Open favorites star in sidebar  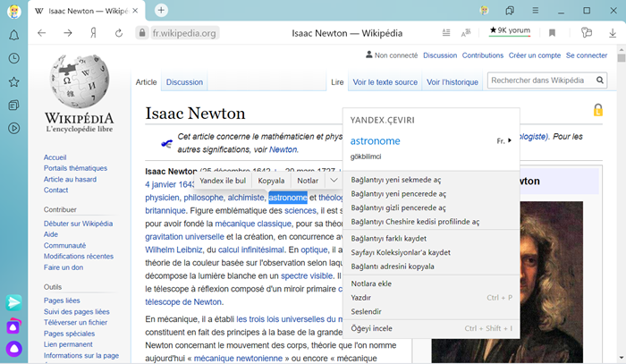(x=14, y=81)
